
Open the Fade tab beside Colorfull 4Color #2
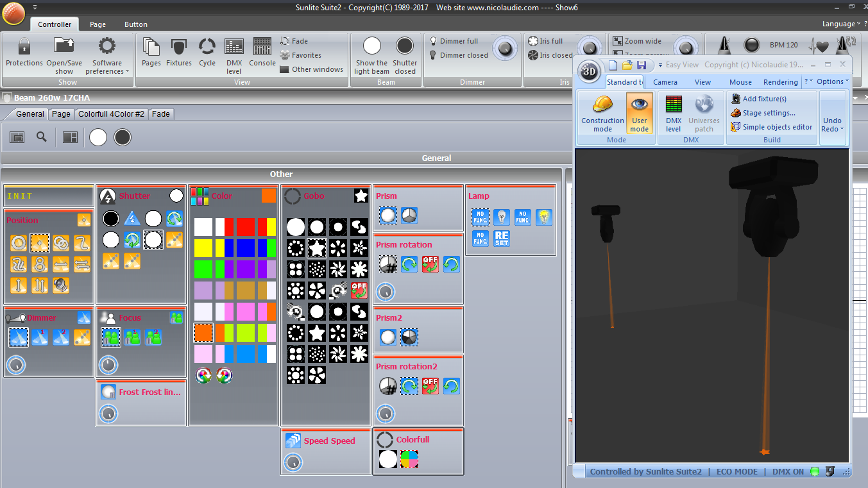(161, 114)
